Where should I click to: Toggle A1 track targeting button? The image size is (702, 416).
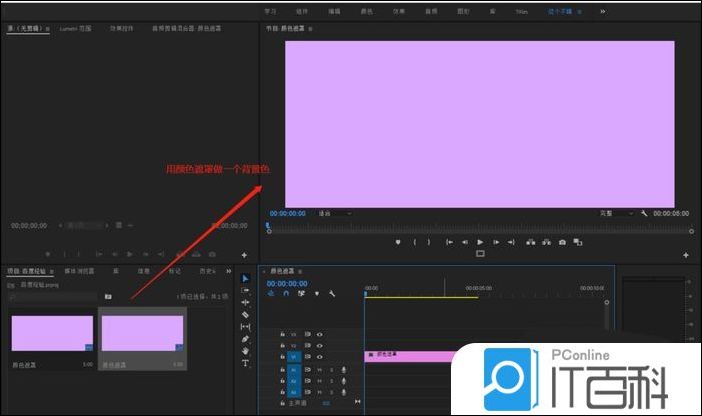click(x=294, y=369)
